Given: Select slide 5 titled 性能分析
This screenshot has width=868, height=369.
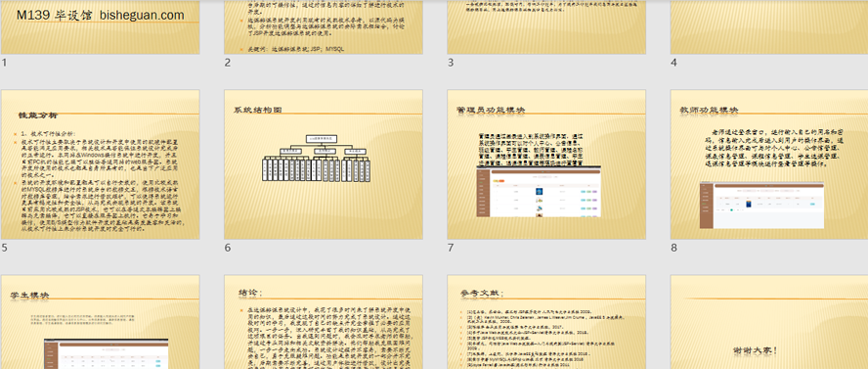Looking at the screenshot, I should [x=101, y=164].
